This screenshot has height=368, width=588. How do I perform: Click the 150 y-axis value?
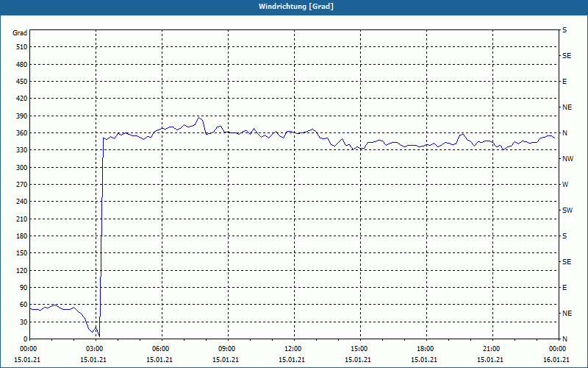point(22,253)
